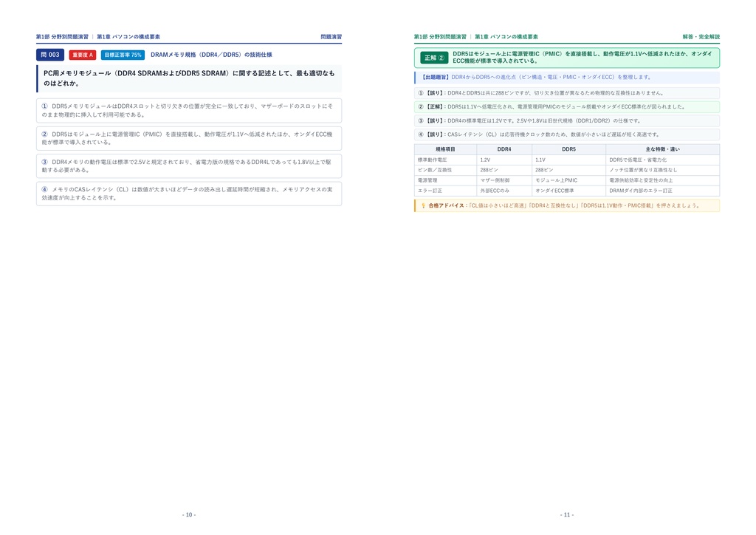Screen dimensions: 756x535
Task: Choose option ① about DDR4スロット compatibility
Action: 189,111
